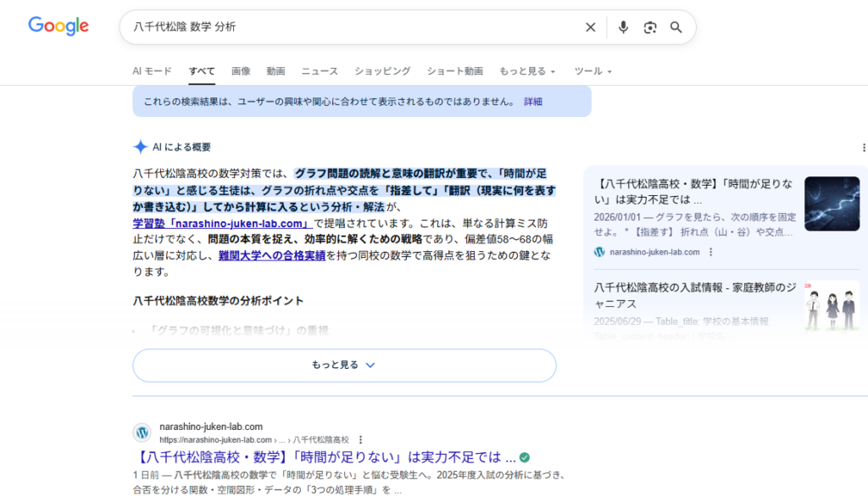
Task: Click the Google logo
Action: (58, 26)
